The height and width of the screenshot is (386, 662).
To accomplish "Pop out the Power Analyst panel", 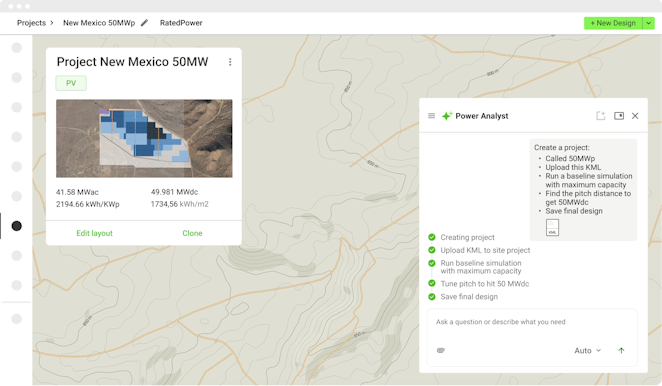I will click(x=619, y=116).
